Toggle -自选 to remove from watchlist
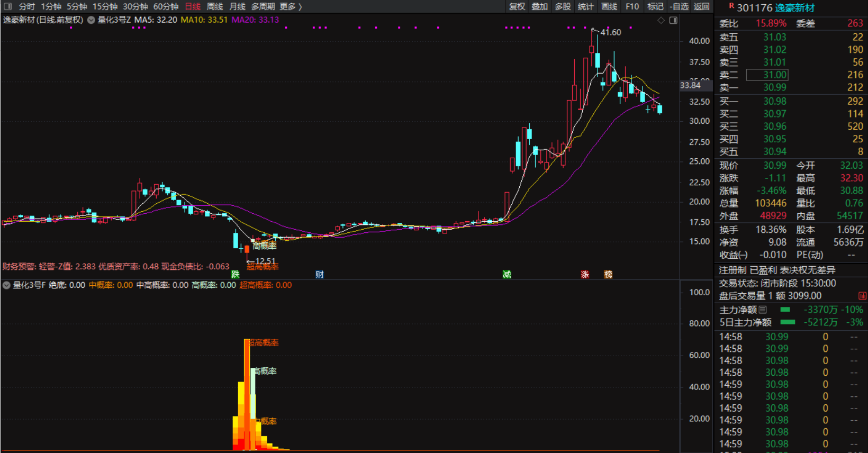The image size is (868, 453). coord(679,6)
